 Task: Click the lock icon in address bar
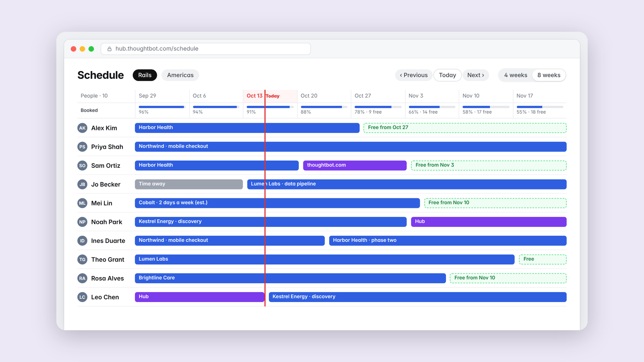point(109,49)
